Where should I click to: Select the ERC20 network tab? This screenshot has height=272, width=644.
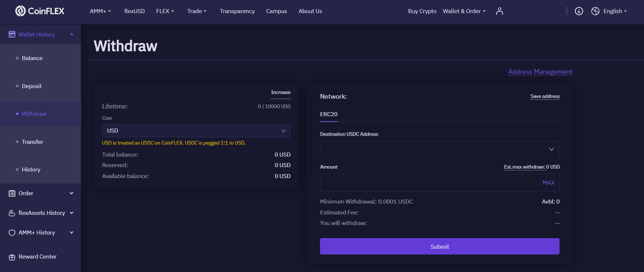point(328,114)
